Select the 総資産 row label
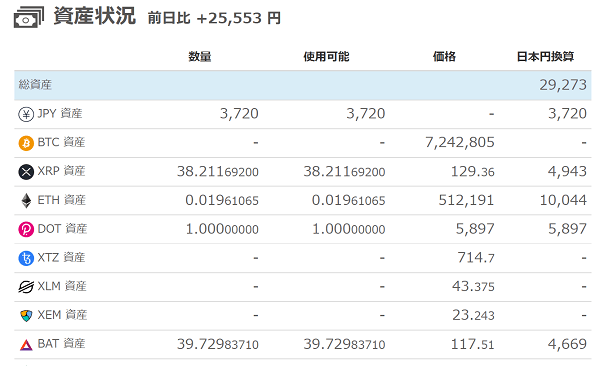600x366 pixels. (35, 85)
